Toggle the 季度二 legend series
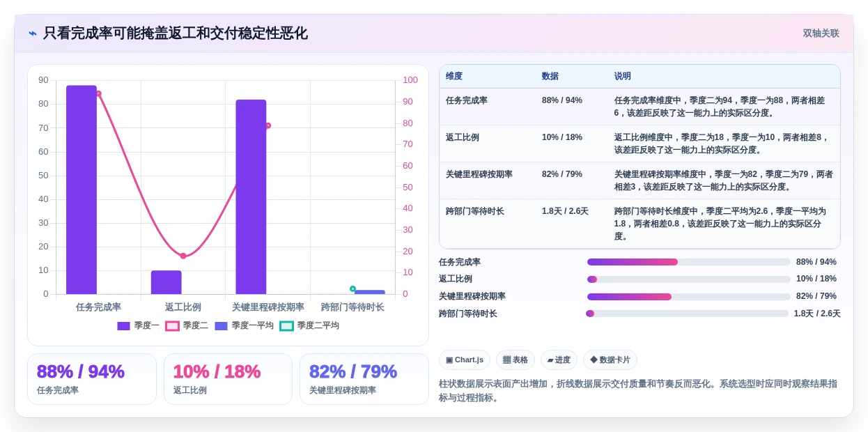Image resolution: width=868 pixels, height=432 pixels. coord(187,325)
